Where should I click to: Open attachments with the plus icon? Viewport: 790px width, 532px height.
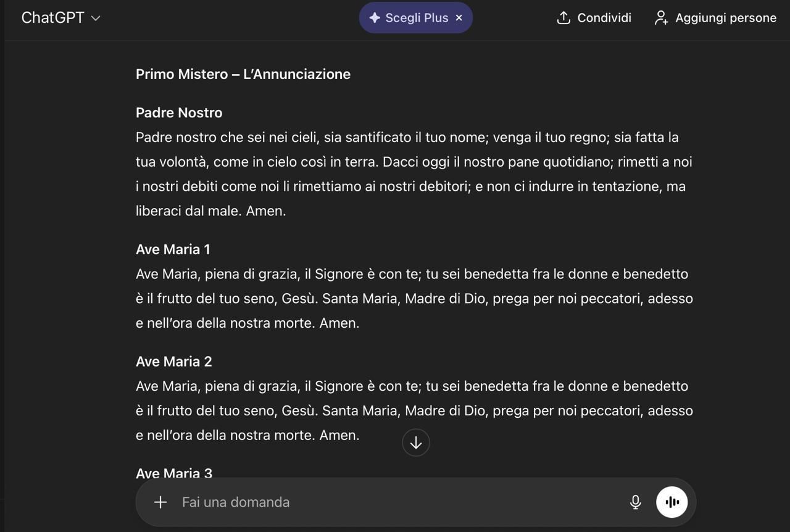pyautogui.click(x=160, y=502)
